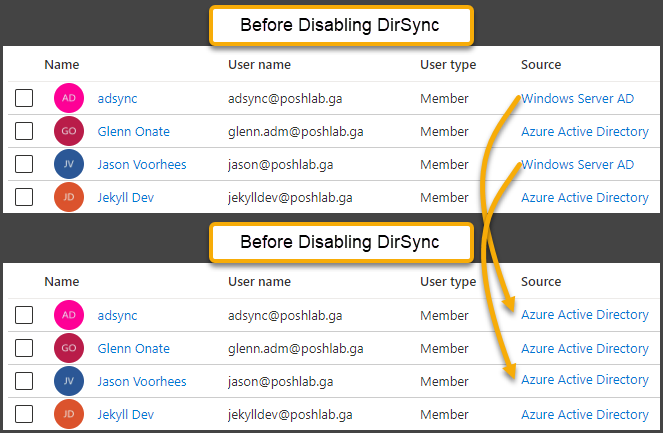Click adsync's Windows Server AD source link
Screen dimensions: 663x433
[578, 99]
